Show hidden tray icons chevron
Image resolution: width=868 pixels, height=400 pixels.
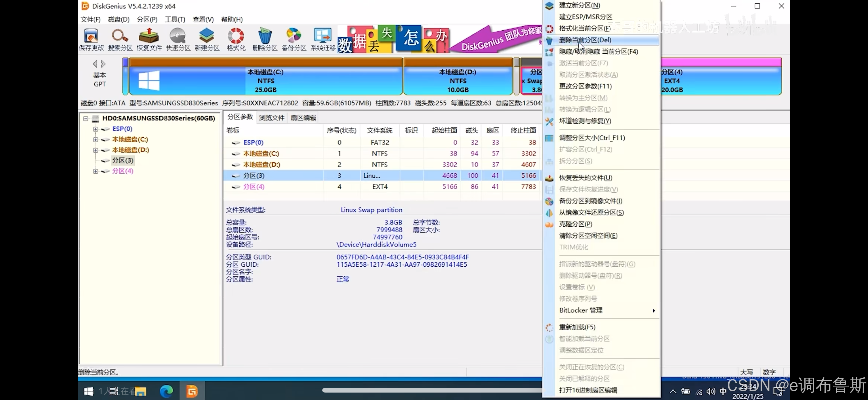[x=673, y=391]
